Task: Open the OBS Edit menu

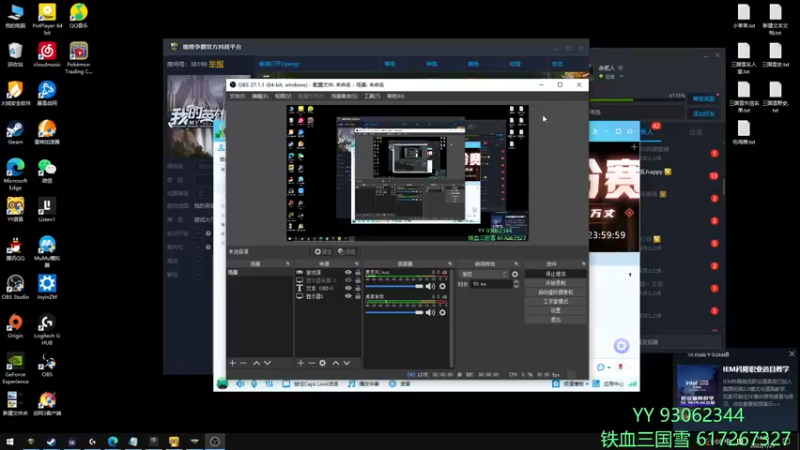Action: (x=260, y=96)
